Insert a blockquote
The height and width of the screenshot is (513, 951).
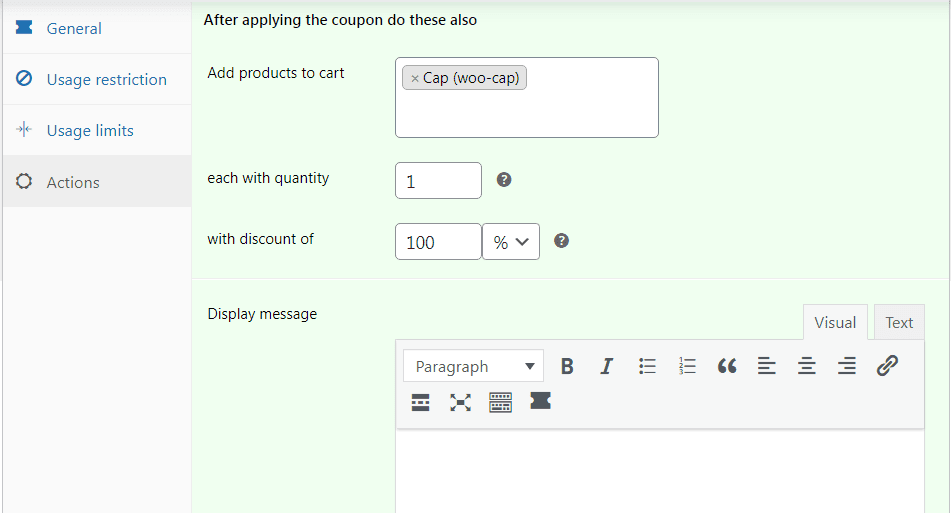coord(727,366)
